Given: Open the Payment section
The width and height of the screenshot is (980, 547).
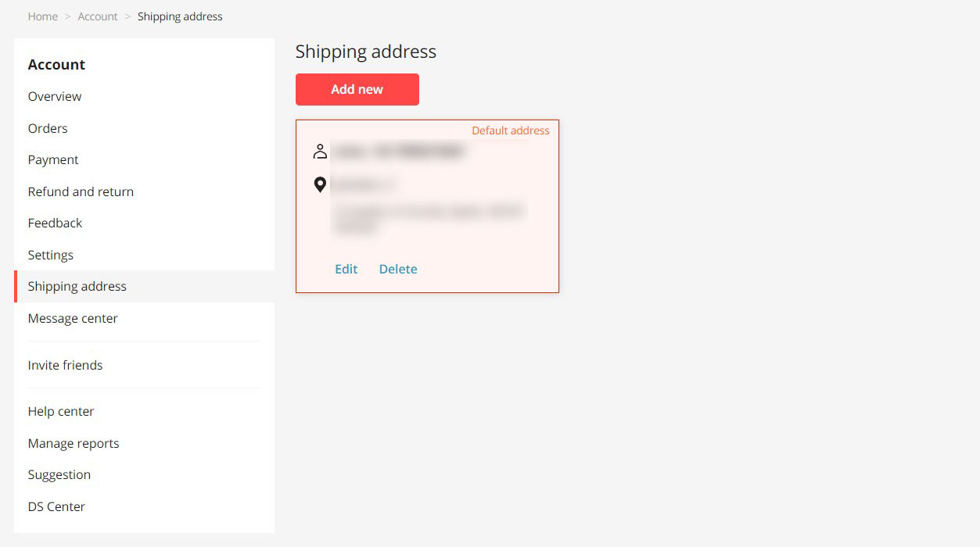Looking at the screenshot, I should [53, 159].
